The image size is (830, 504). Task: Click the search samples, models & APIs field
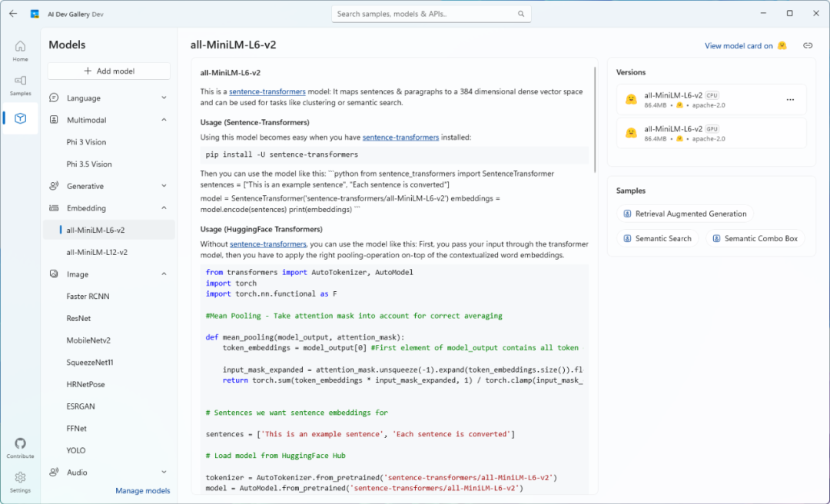point(425,14)
